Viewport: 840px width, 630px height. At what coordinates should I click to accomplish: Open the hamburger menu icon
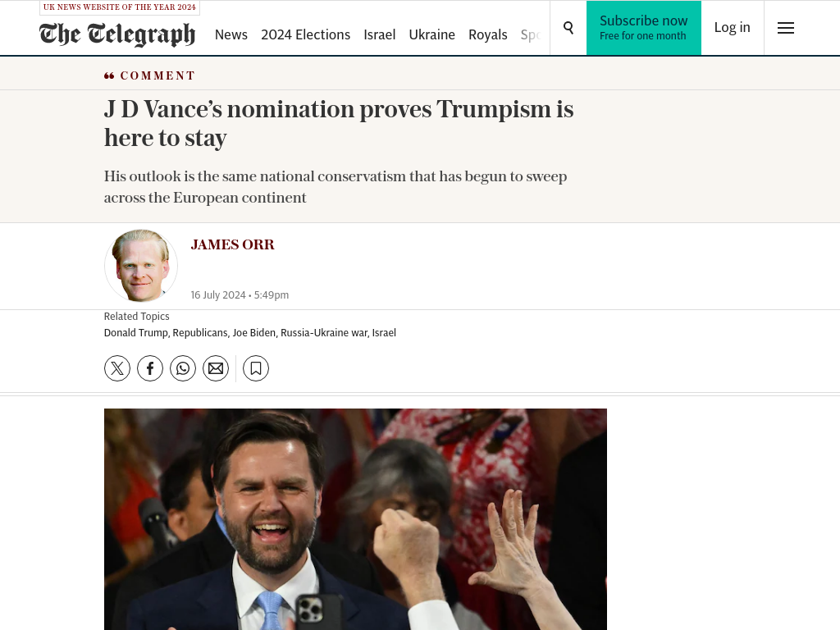[x=785, y=28]
